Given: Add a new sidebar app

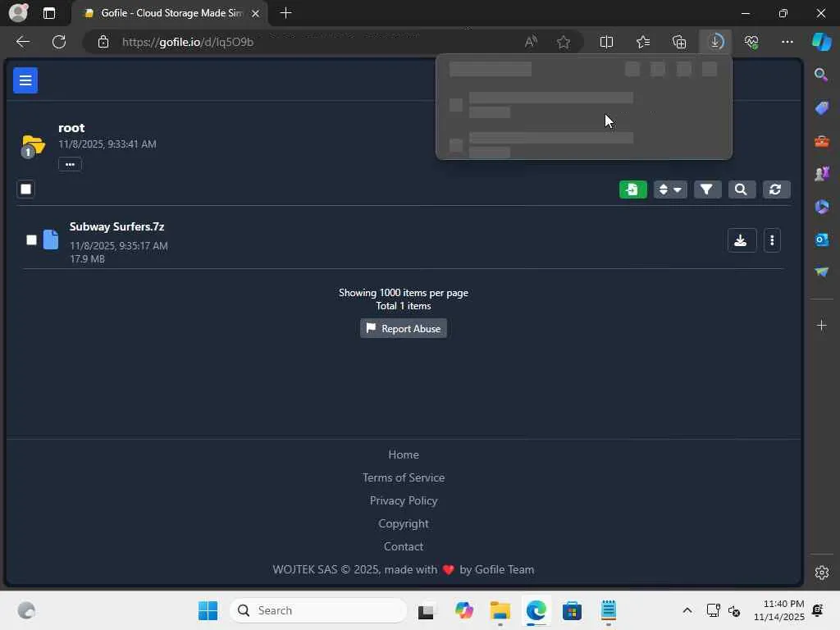Looking at the screenshot, I should (821, 325).
